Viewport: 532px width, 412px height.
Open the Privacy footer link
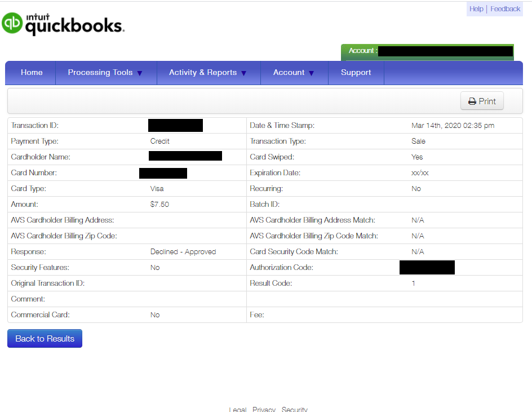pyautogui.click(x=264, y=409)
